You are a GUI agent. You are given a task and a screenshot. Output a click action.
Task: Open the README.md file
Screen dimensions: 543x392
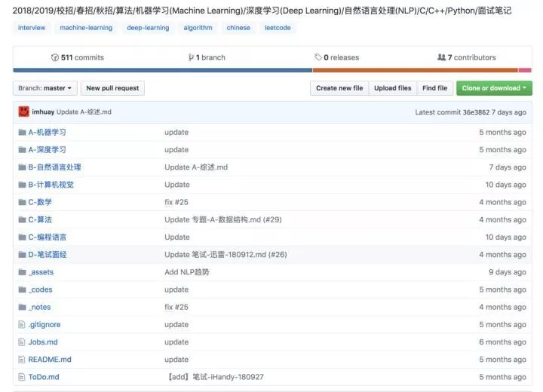click(50, 360)
